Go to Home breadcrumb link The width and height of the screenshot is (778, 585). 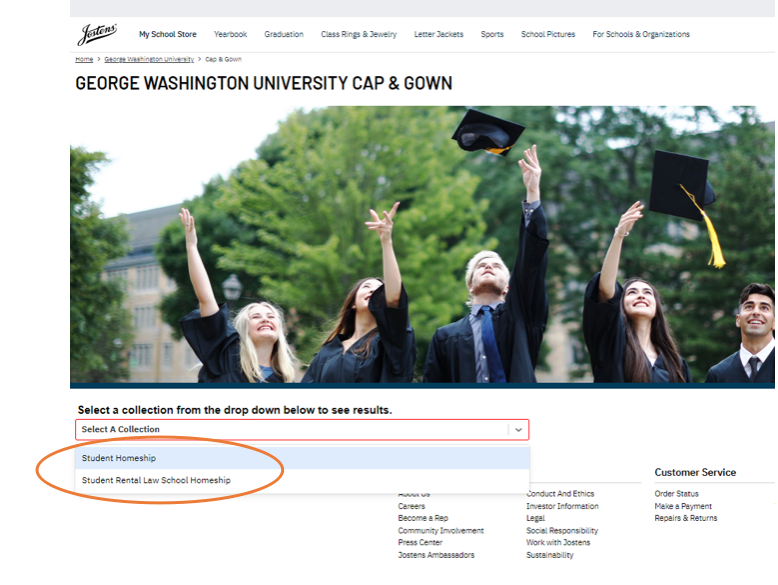(84, 59)
